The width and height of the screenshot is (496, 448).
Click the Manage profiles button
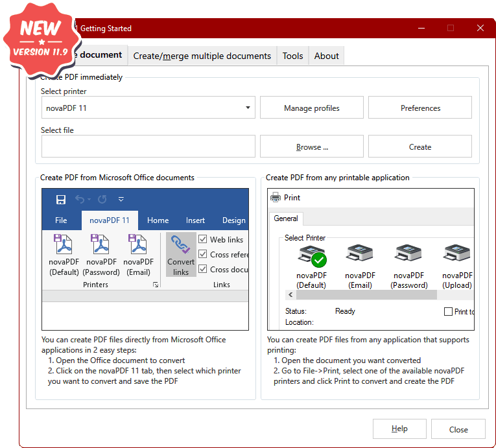311,108
